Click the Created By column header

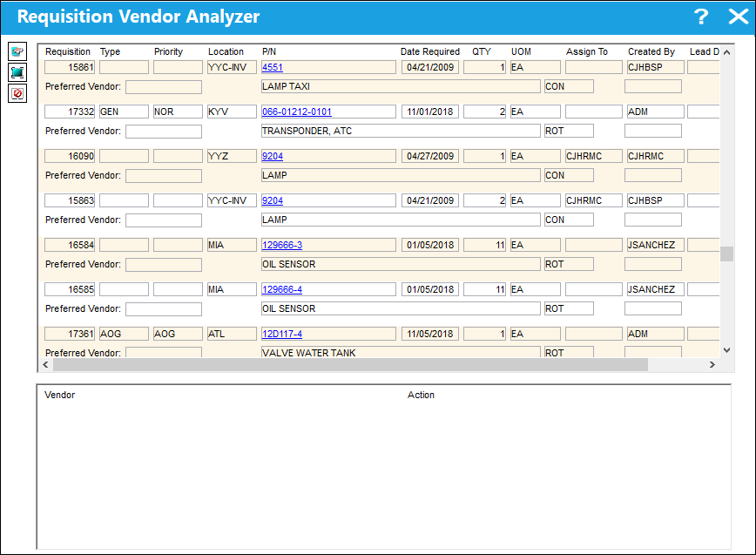point(651,52)
